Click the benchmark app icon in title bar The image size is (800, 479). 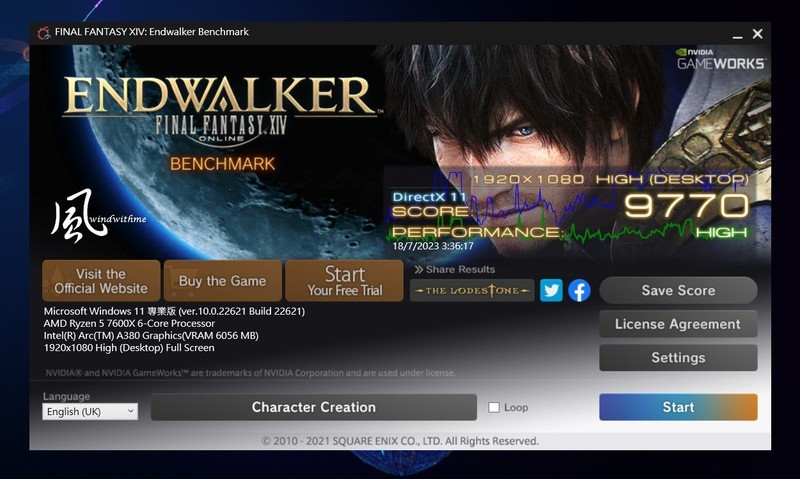click(44, 32)
